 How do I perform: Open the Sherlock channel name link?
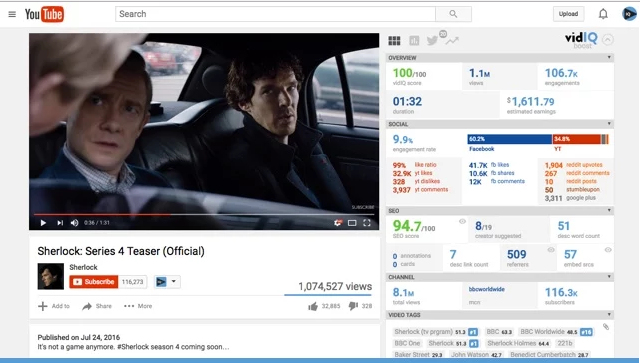click(x=83, y=267)
